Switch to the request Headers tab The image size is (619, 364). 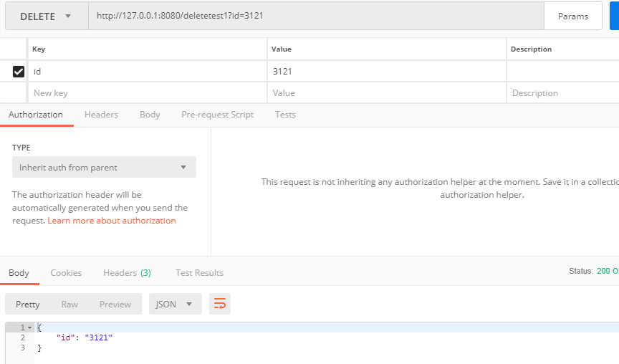(101, 115)
